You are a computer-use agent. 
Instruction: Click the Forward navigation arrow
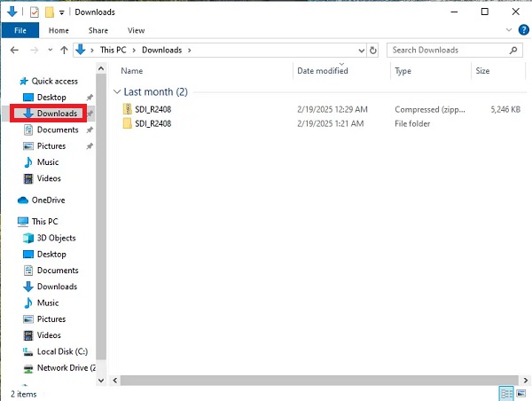click(x=35, y=51)
